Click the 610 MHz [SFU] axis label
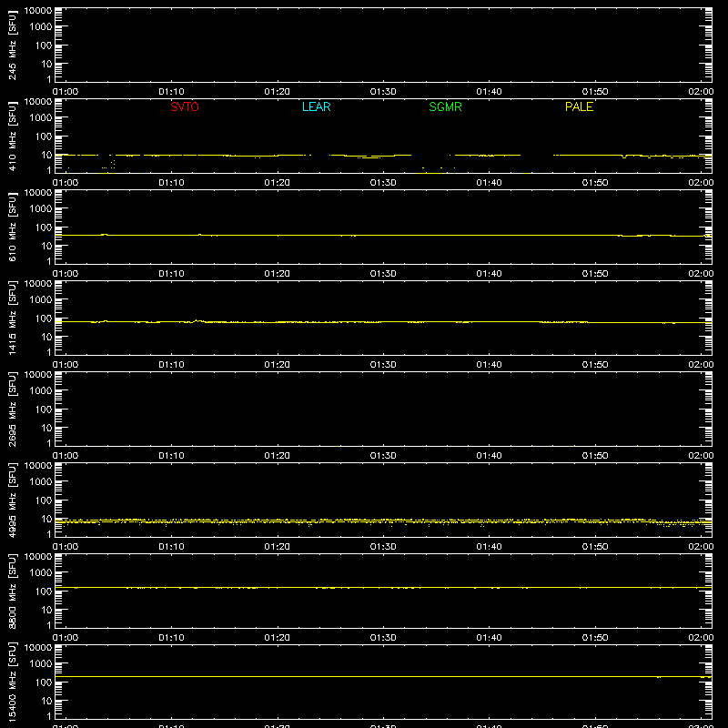The image size is (728, 728). (x=12, y=227)
